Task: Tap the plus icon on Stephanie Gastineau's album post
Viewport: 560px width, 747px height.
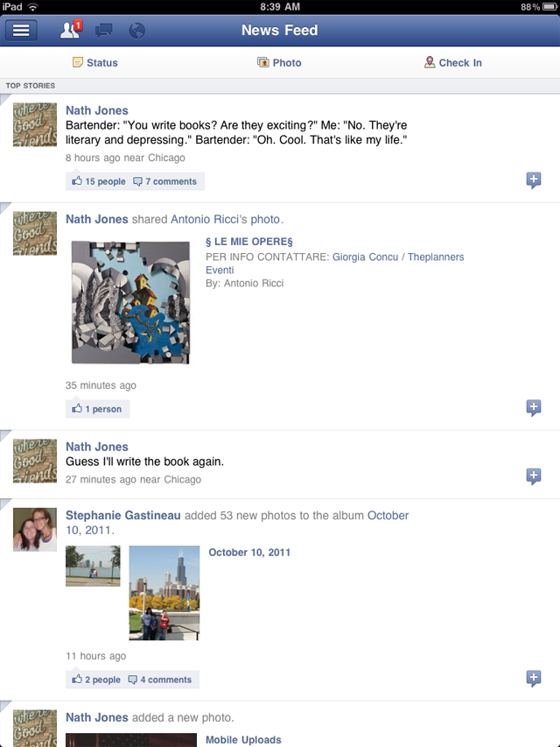Action: click(534, 678)
